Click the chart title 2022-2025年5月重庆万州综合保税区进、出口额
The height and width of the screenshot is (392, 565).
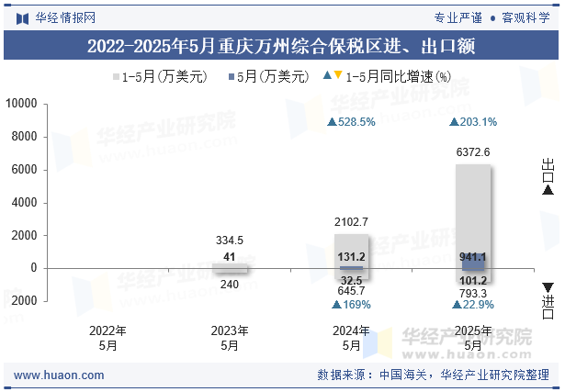(281, 46)
